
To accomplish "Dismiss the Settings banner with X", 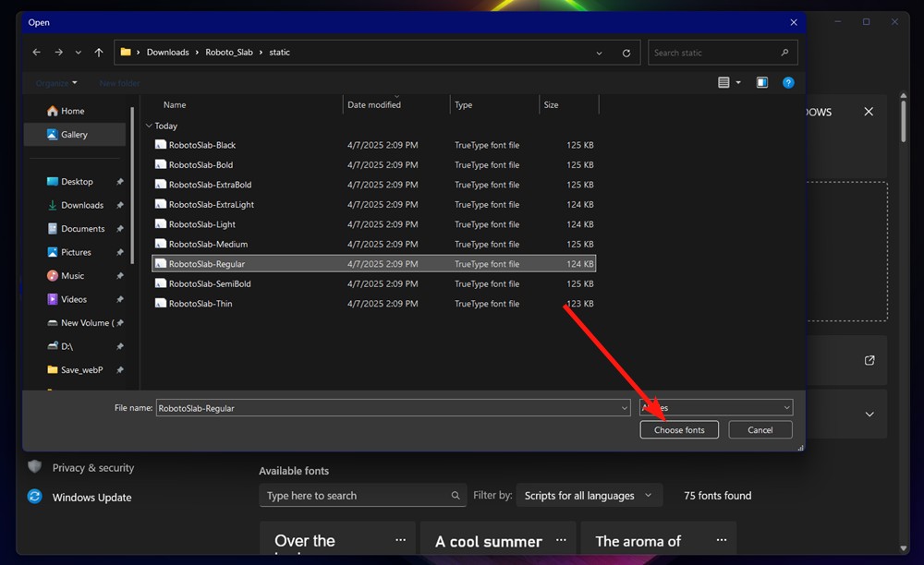I will point(869,112).
